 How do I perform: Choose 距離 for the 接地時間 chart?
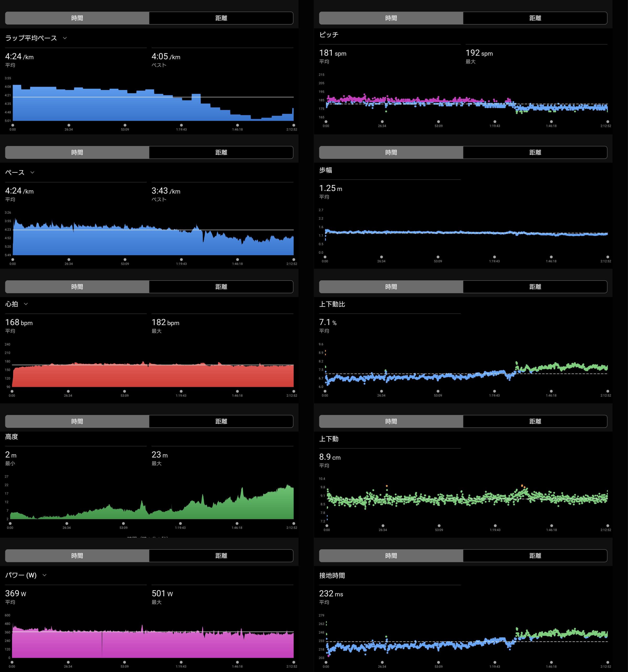point(535,556)
